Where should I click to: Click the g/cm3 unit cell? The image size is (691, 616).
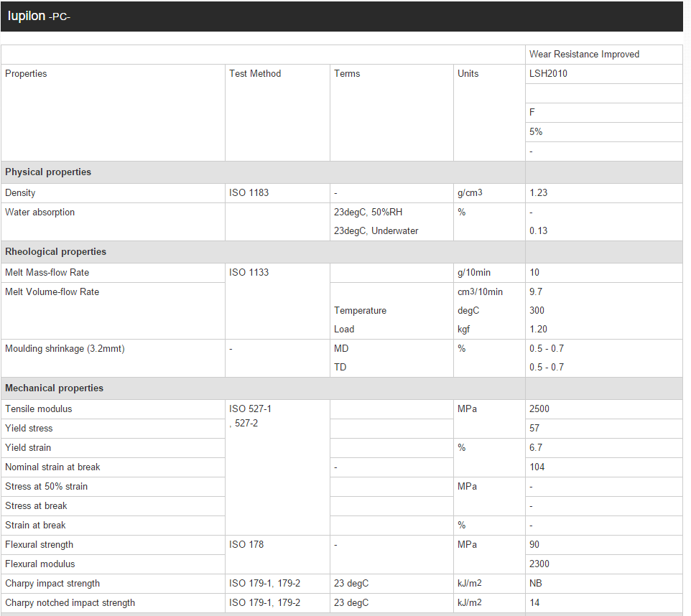pyautogui.click(x=470, y=192)
